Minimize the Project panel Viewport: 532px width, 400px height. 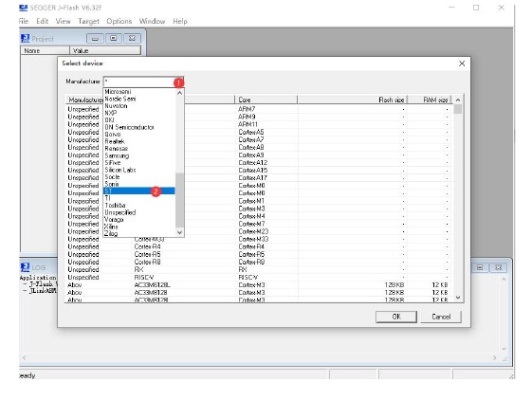point(95,38)
